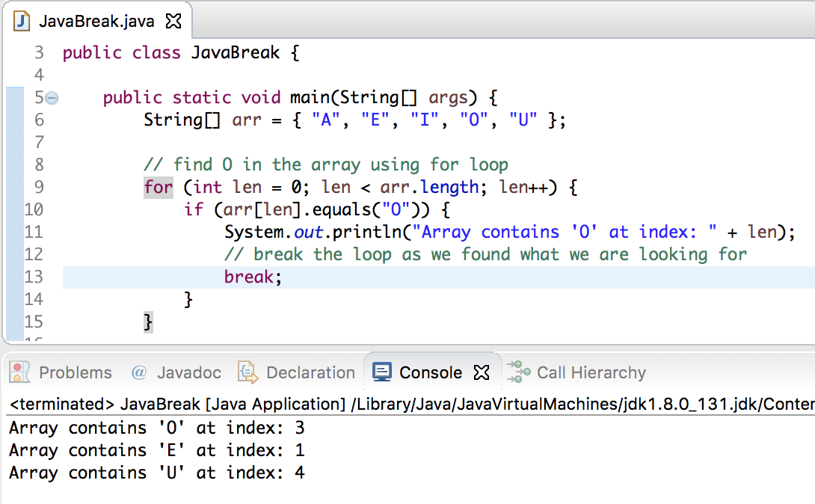The image size is (815, 504).
Task: Click the highlighted for keyword on line 9
Action: pos(158,187)
